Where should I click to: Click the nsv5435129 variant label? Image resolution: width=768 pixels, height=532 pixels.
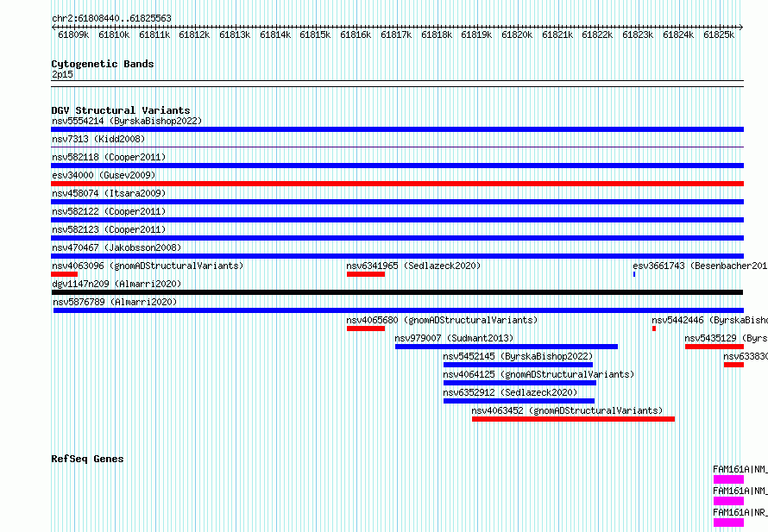point(726,338)
